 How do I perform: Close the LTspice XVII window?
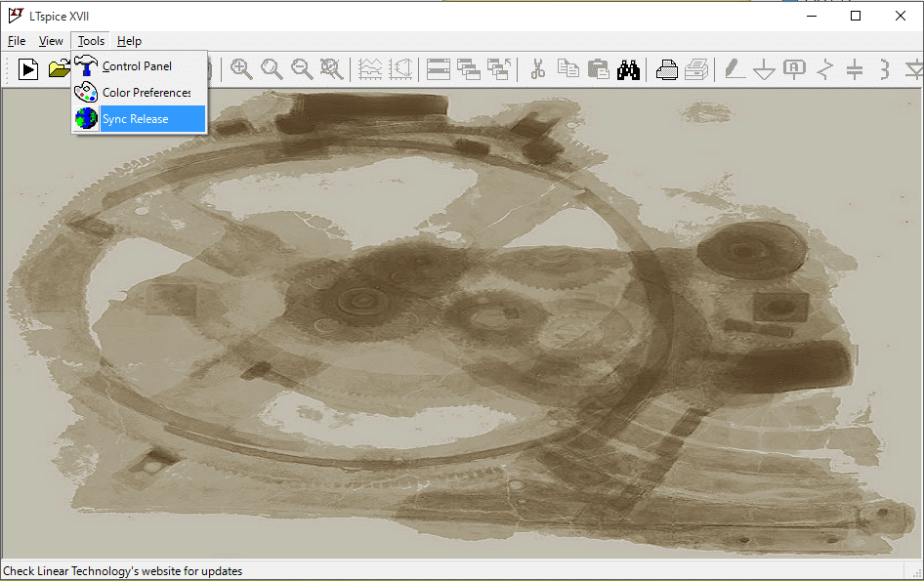(x=900, y=16)
